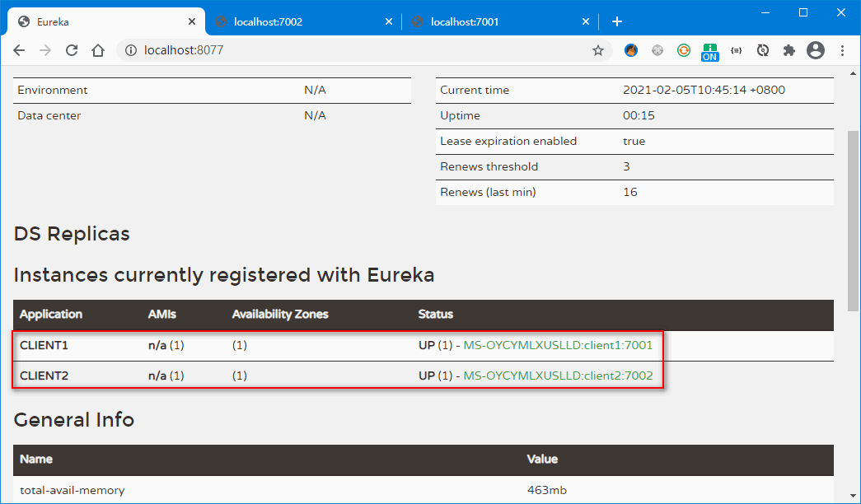Click the Current time value 2021-02-05T10:45:14
Viewport: 861px width, 504px height.
click(704, 90)
